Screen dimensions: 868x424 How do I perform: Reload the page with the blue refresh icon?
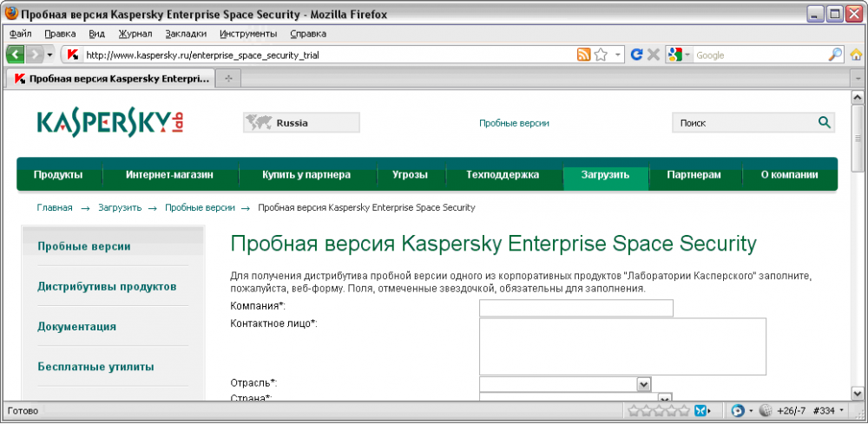tap(636, 55)
